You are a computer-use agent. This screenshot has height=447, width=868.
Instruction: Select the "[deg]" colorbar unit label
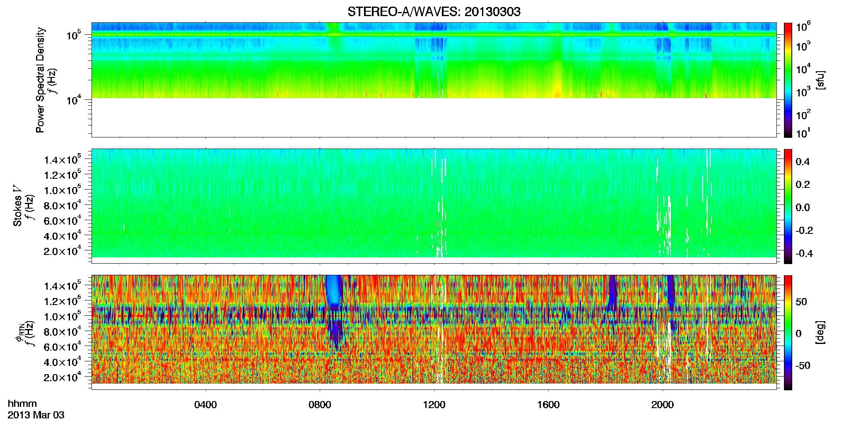click(x=820, y=332)
